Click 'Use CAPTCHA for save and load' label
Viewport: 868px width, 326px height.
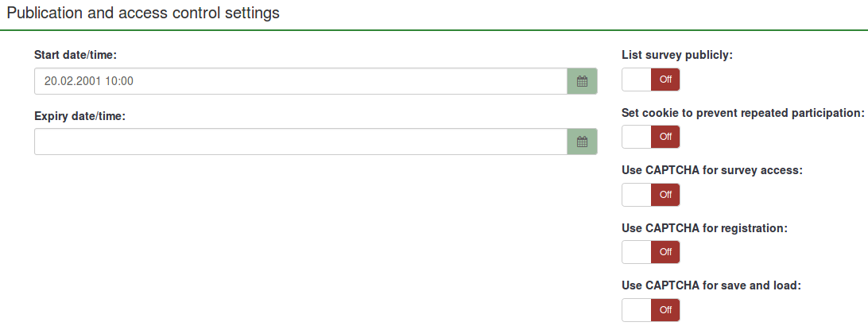[x=711, y=285]
